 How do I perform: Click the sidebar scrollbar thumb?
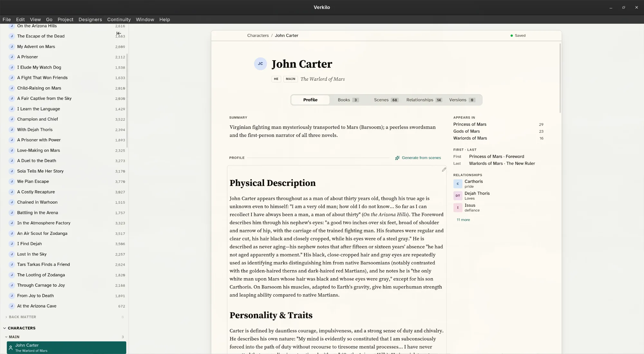127,100
